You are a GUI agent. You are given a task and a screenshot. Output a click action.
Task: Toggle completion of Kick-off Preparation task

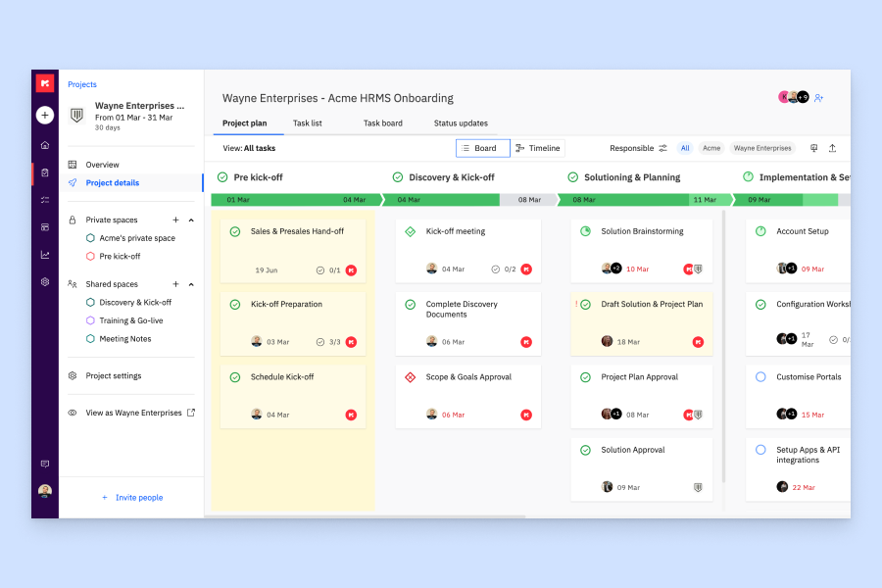(235, 305)
